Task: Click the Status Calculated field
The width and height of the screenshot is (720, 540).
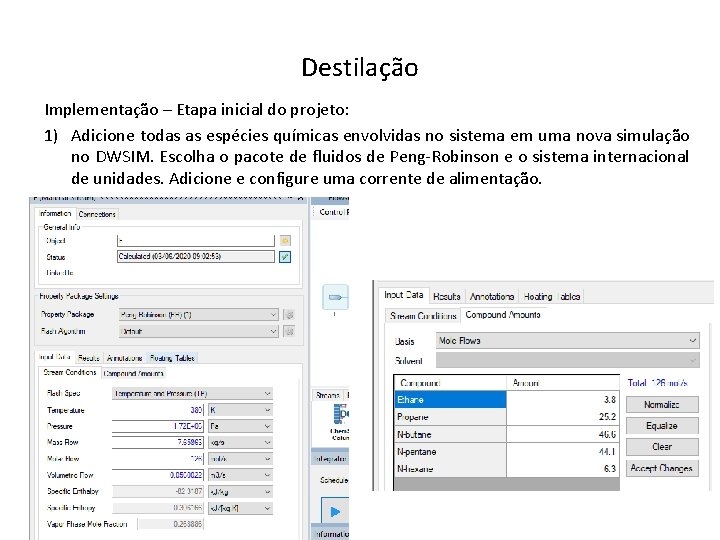Action: tap(196, 256)
